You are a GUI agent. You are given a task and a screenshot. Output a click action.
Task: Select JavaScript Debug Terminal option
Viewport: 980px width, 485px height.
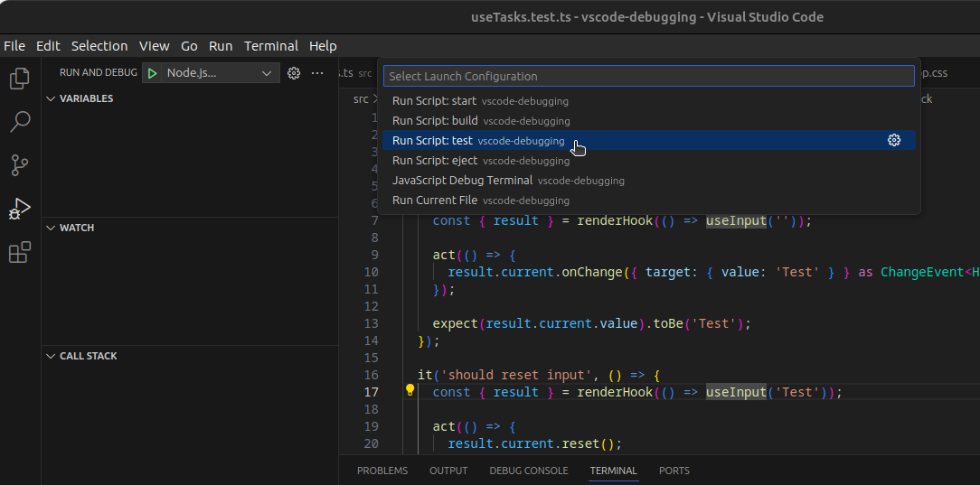pyautogui.click(x=462, y=180)
